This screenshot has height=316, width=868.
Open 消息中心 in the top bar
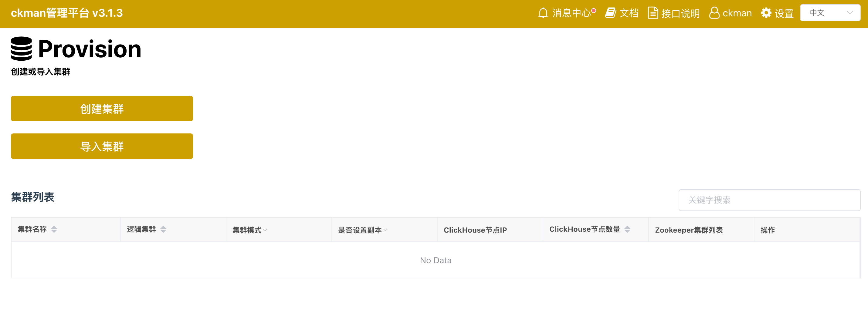571,13
